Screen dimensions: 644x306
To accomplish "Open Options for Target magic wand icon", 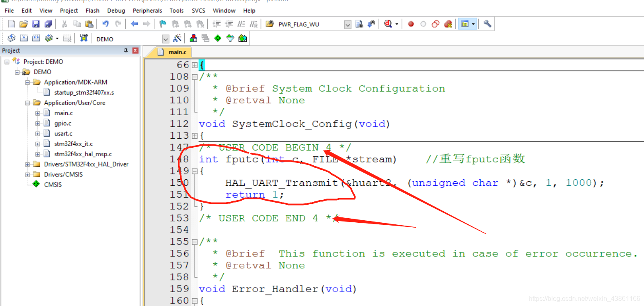I will coord(177,38).
